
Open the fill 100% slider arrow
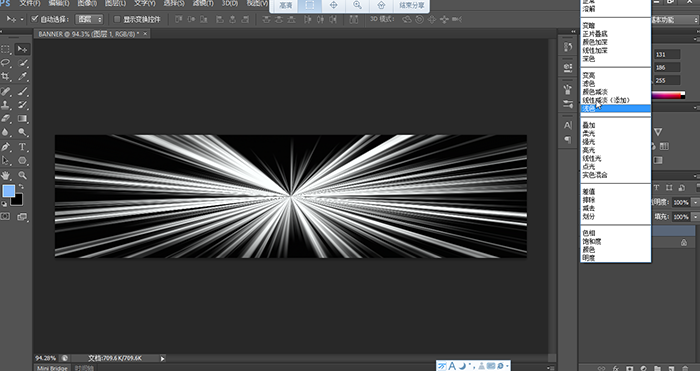coord(696,217)
